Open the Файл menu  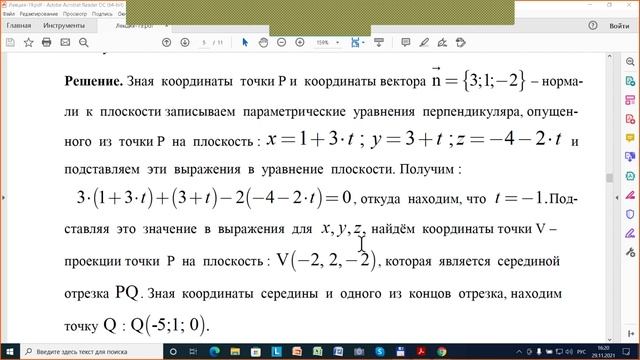click(9, 14)
